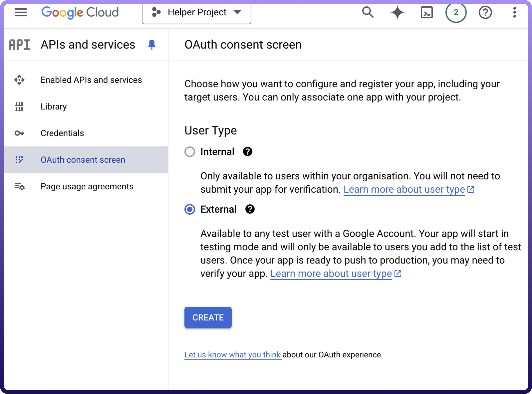532x394 pixels.
Task: Navigate to Credentials page
Action: [x=62, y=133]
